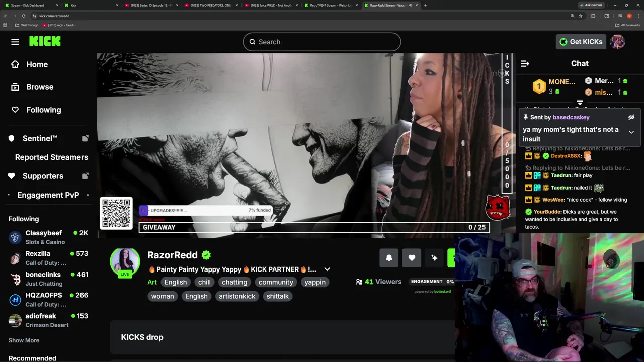Open the Home page via house icon
This screenshot has width=644, height=362.
click(15, 64)
